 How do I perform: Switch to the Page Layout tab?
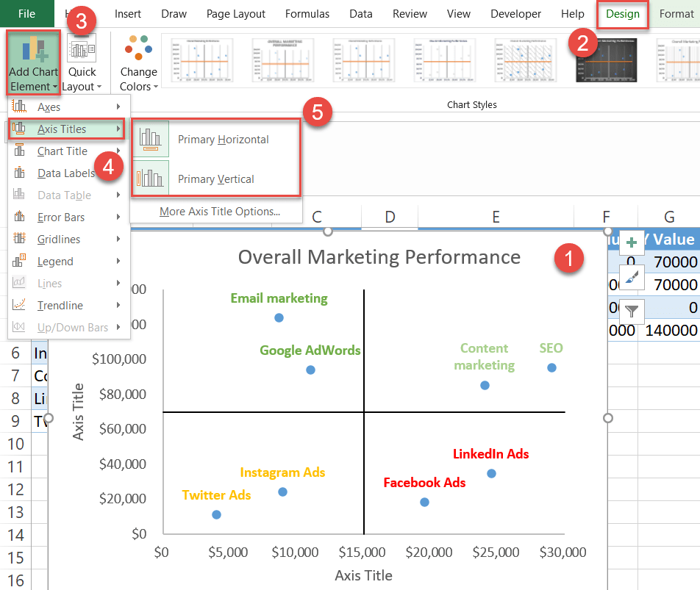click(235, 14)
